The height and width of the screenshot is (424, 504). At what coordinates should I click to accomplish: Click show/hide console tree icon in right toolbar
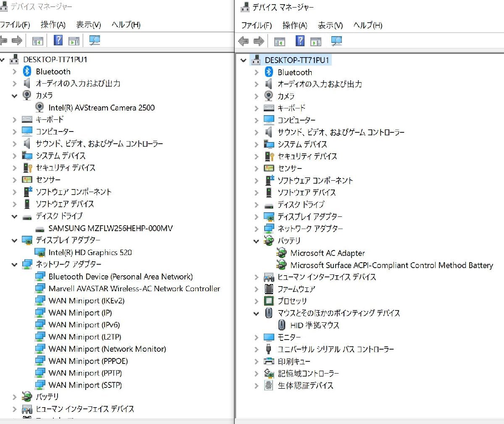tap(280, 42)
